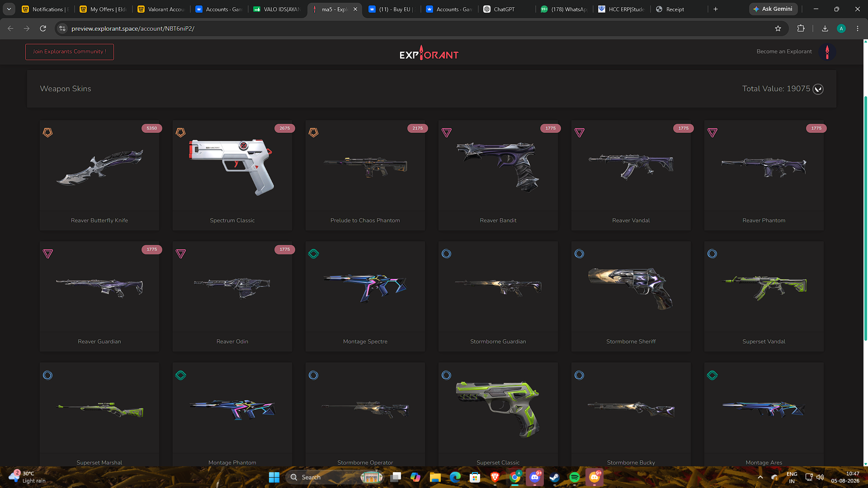
Task: Click the Superset Vandal skin name
Action: pos(764,342)
